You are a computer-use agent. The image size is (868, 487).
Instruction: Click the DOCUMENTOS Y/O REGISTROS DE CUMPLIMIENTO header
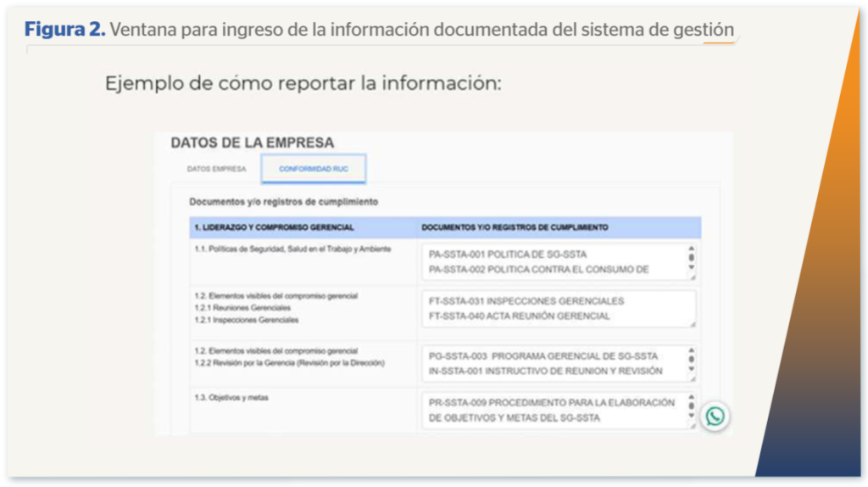point(515,227)
